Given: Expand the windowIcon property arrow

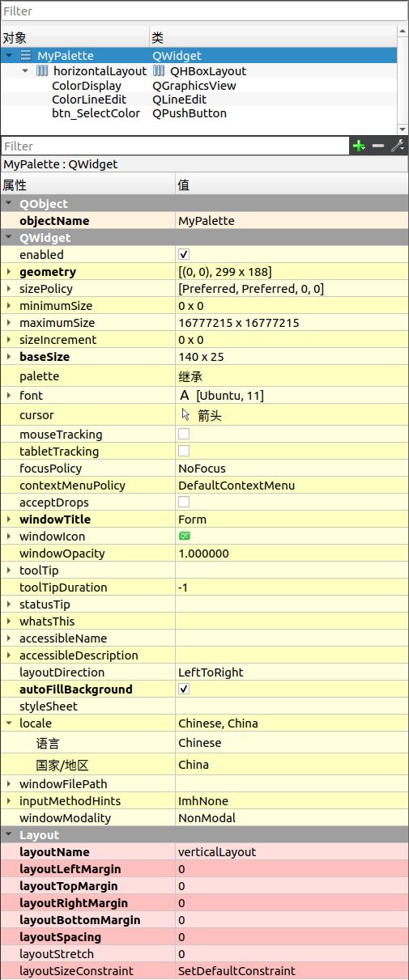Looking at the screenshot, I should coord(8,537).
